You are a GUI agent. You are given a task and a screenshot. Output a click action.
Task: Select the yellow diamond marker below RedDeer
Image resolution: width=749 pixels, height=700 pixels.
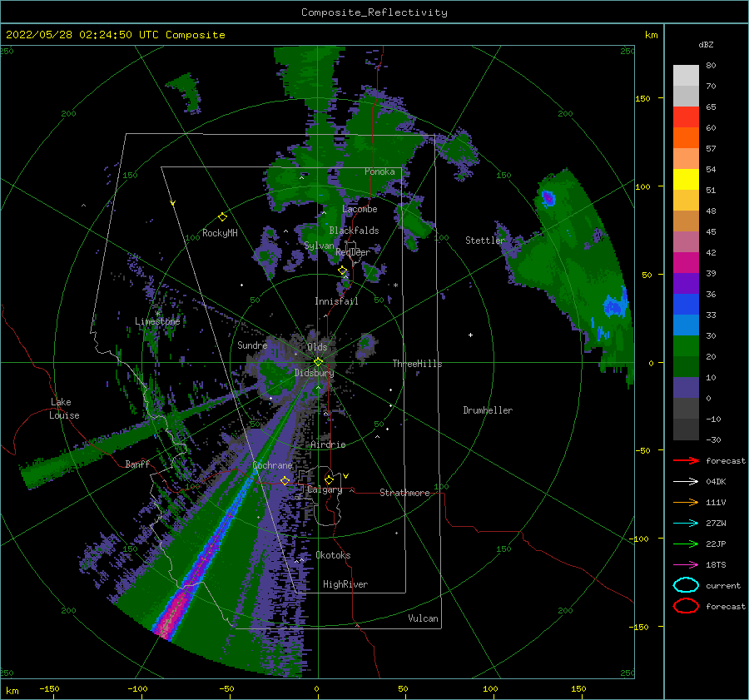click(x=343, y=271)
